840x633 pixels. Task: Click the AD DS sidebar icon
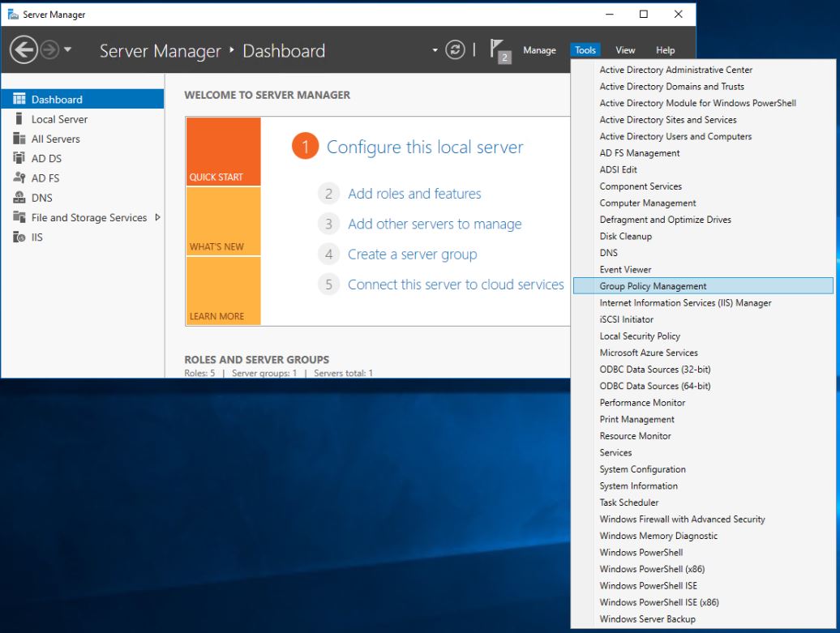(19, 159)
